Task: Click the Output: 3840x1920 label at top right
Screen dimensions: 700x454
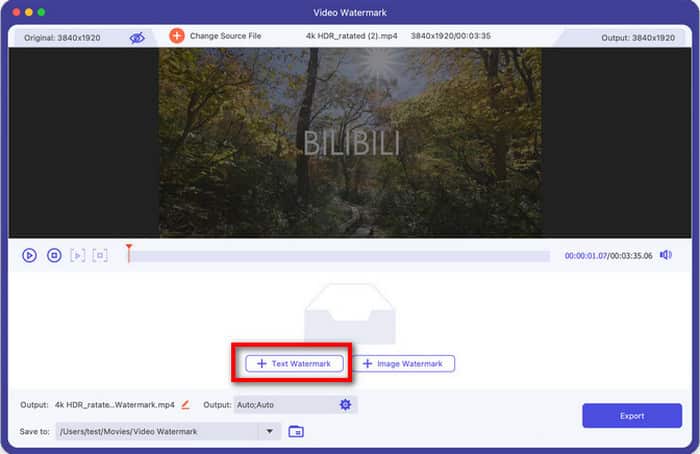Action: [x=638, y=38]
